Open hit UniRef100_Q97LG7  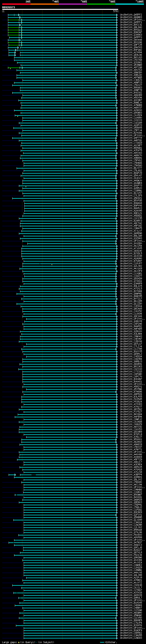coord(131,344)
